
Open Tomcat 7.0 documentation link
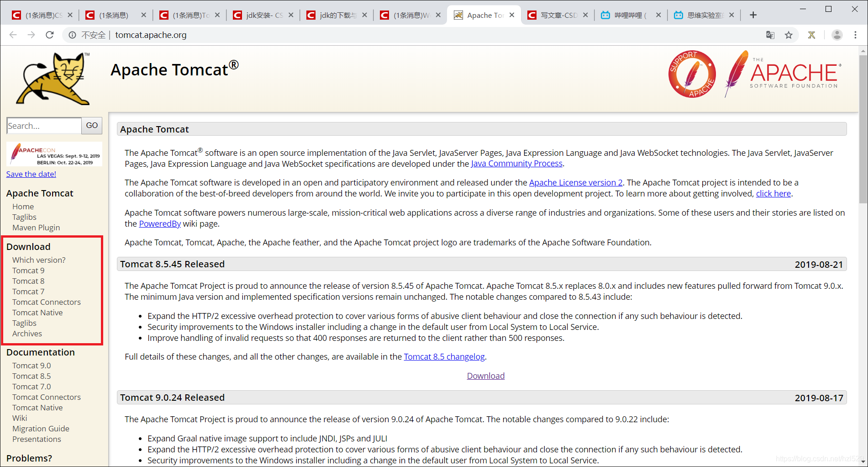click(x=32, y=387)
